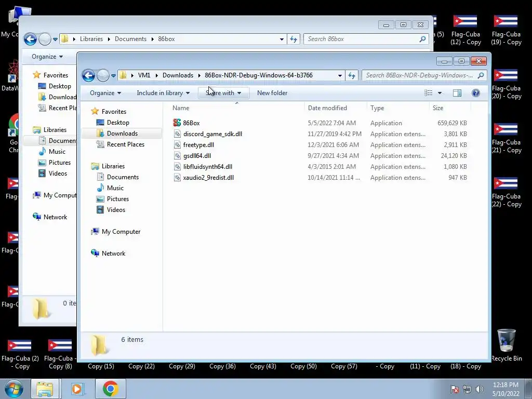Screen dimensions: 532x399
Task: Create a New folder
Action: [272, 93]
